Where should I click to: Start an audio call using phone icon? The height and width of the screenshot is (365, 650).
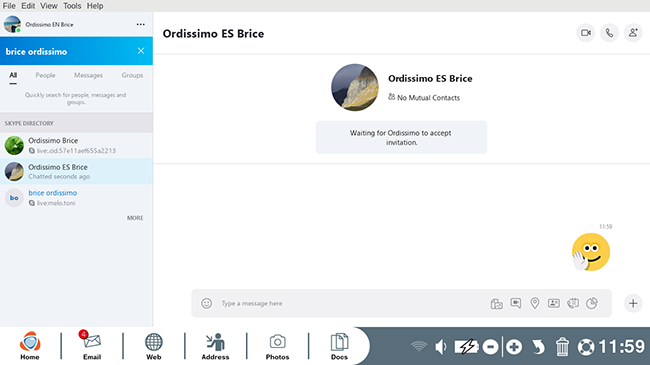609,33
